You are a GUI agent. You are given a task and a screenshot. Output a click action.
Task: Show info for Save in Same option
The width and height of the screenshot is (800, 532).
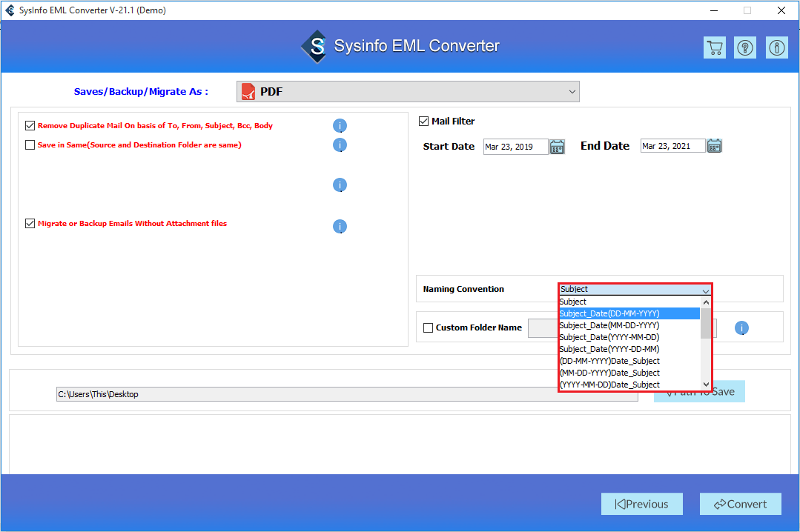click(340, 145)
